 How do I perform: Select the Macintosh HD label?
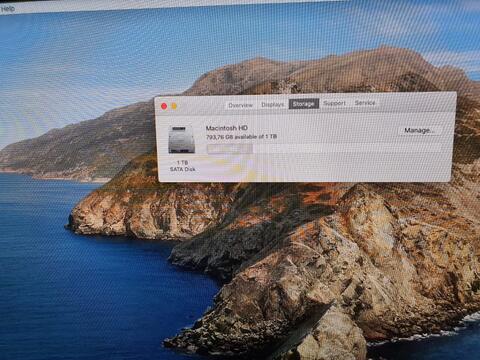[x=227, y=128]
